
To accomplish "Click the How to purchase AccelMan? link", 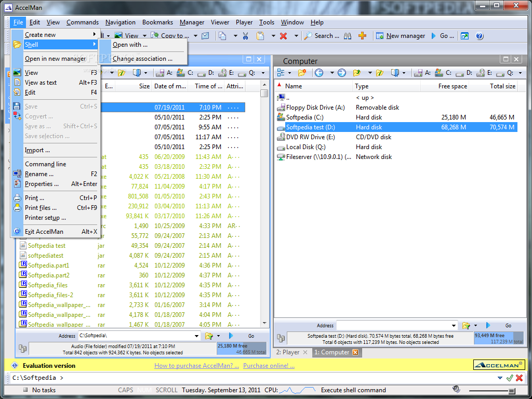I will pos(196,366).
